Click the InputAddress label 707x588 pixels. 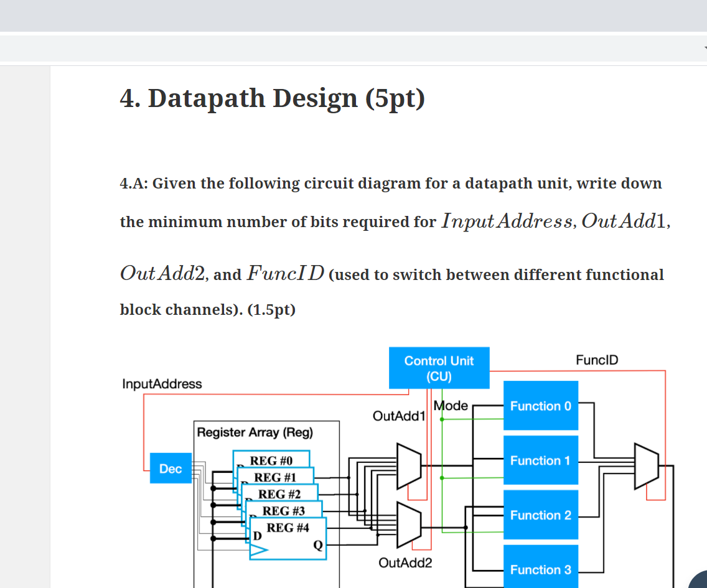[x=162, y=384]
